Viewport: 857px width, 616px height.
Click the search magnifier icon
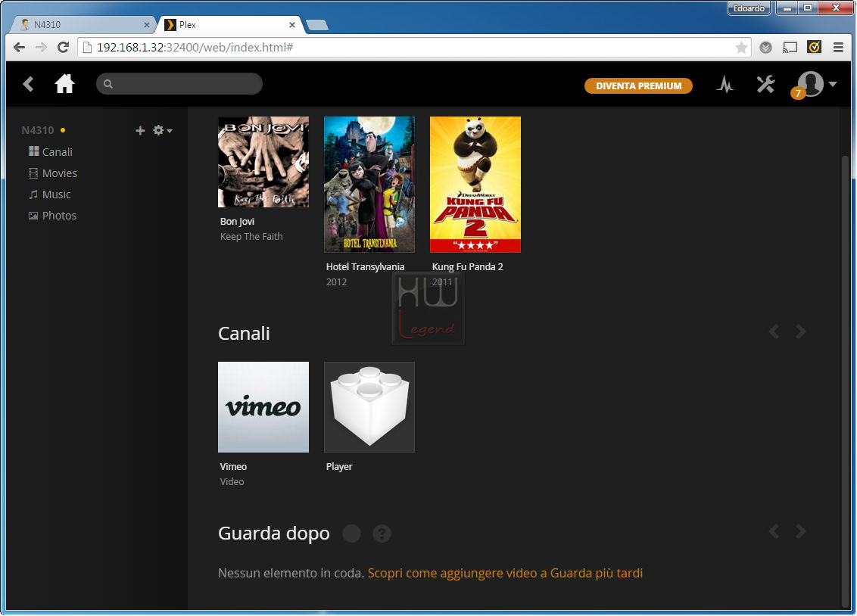coord(108,83)
